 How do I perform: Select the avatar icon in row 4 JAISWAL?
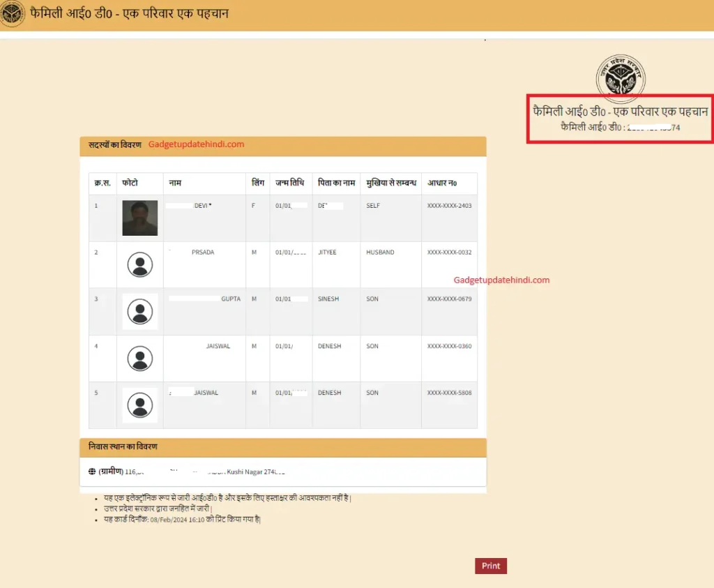click(x=139, y=358)
